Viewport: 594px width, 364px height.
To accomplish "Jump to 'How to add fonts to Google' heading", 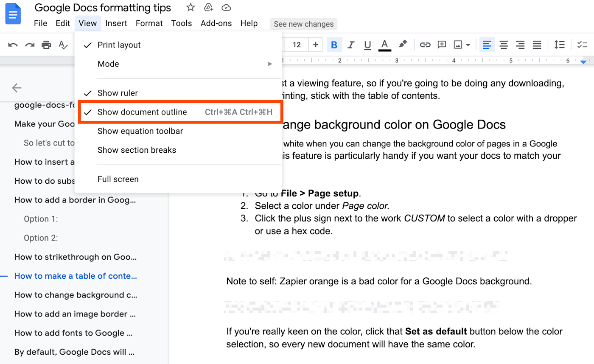I will click(x=75, y=333).
